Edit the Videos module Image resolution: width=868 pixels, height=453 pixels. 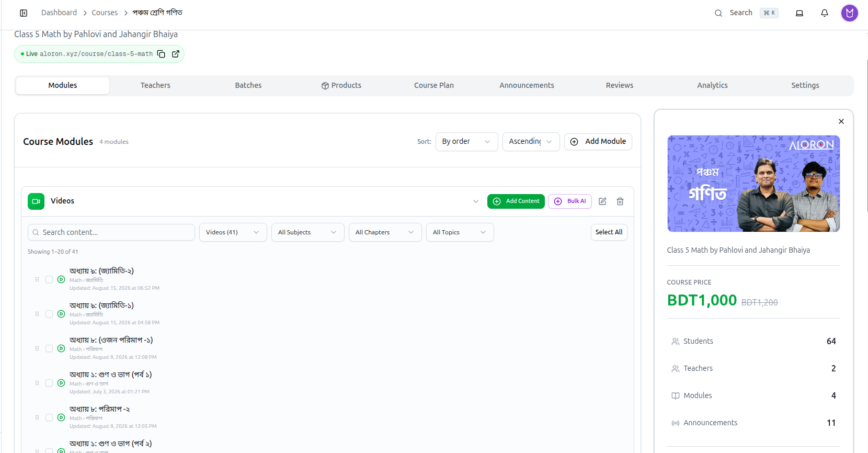click(x=602, y=201)
